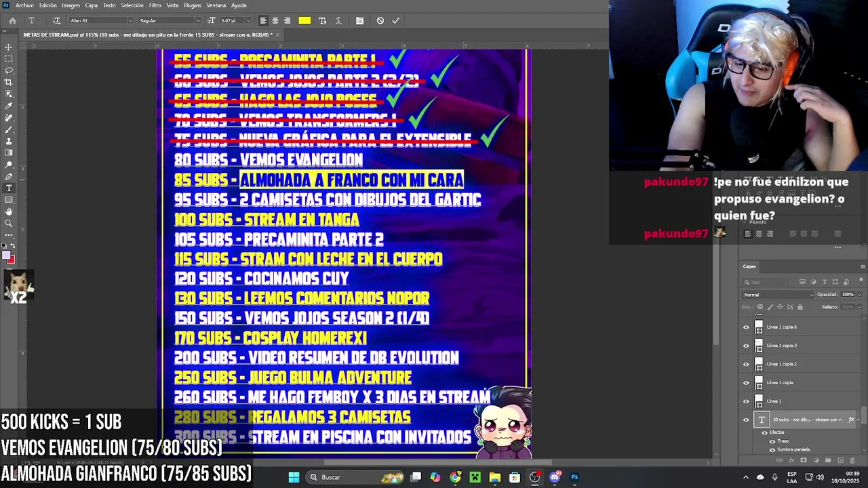Viewport: 868px width, 488px height.
Task: Open the Filtro menu
Action: (155, 5)
